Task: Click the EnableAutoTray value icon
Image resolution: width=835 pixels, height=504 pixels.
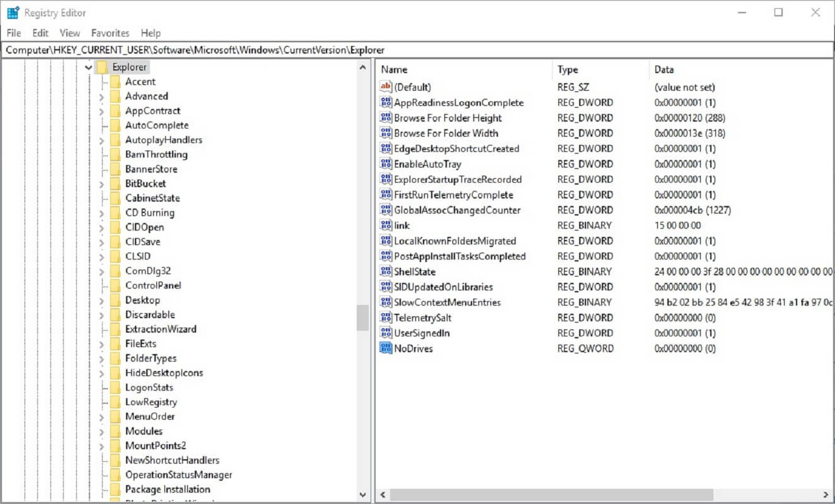Action: click(x=386, y=164)
